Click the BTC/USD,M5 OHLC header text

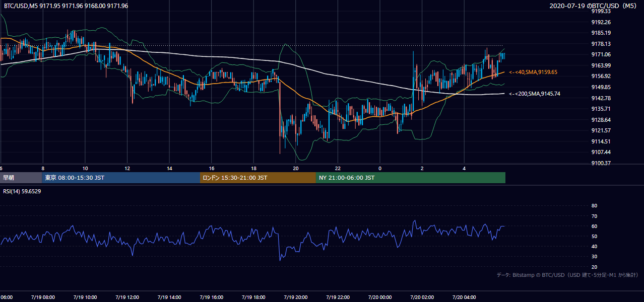coord(66,6)
